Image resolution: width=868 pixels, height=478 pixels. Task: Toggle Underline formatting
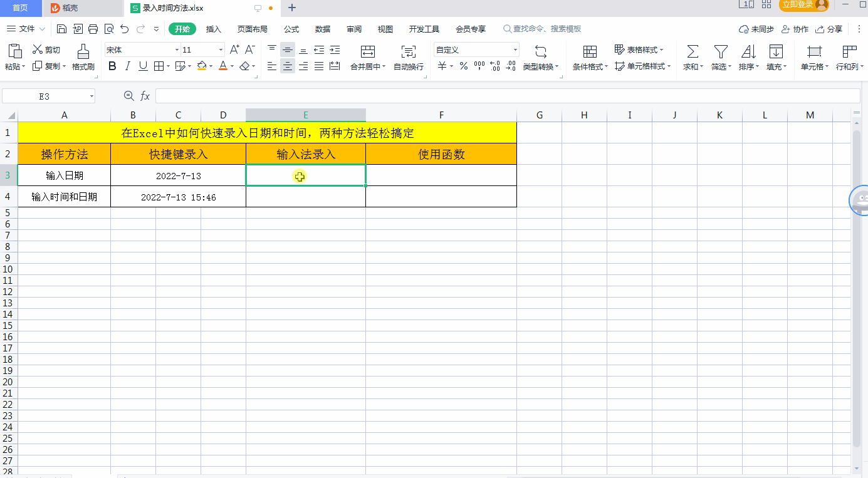(x=143, y=66)
